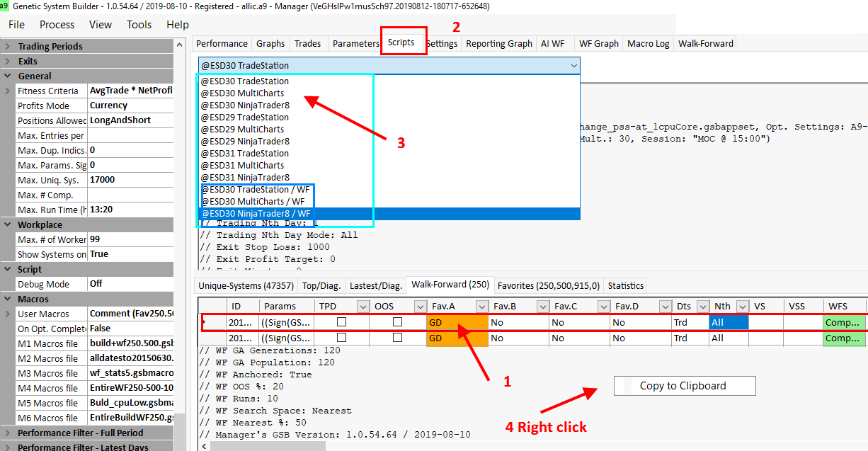The image size is (868, 451).
Task: Click the orange GD cell in first row
Action: pos(457,322)
